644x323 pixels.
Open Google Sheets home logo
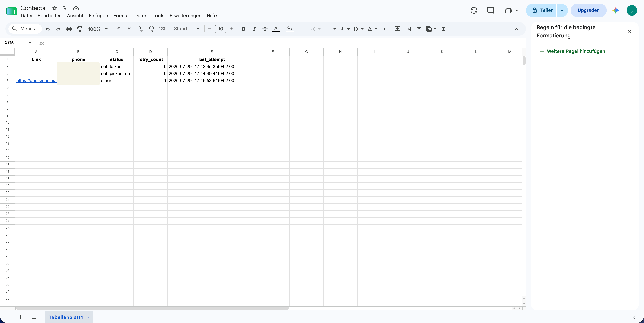pos(11,11)
